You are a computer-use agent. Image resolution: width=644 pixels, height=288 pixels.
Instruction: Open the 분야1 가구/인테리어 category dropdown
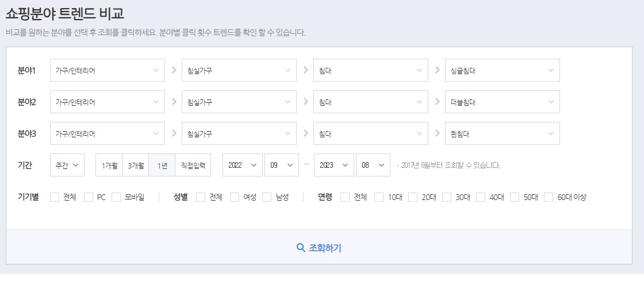coord(108,70)
